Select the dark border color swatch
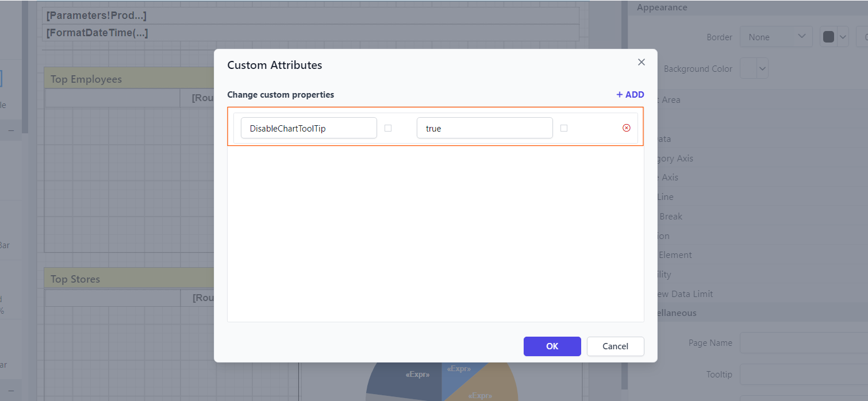Viewport: 868px width, 401px height. point(827,36)
